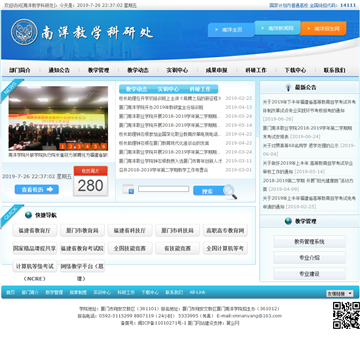Open the 友情链接 dropdown in footer bar
Image resolution: width=360 pixels, height=360 pixels.
point(339,293)
